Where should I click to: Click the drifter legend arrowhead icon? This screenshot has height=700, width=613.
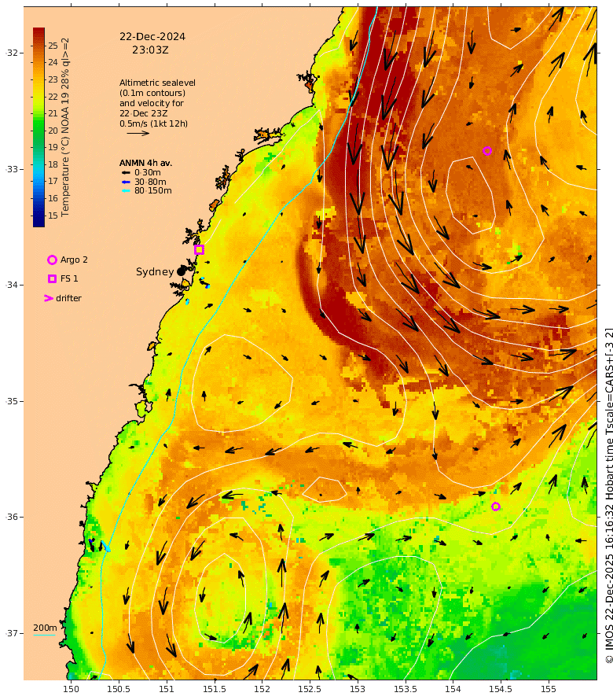[49, 298]
